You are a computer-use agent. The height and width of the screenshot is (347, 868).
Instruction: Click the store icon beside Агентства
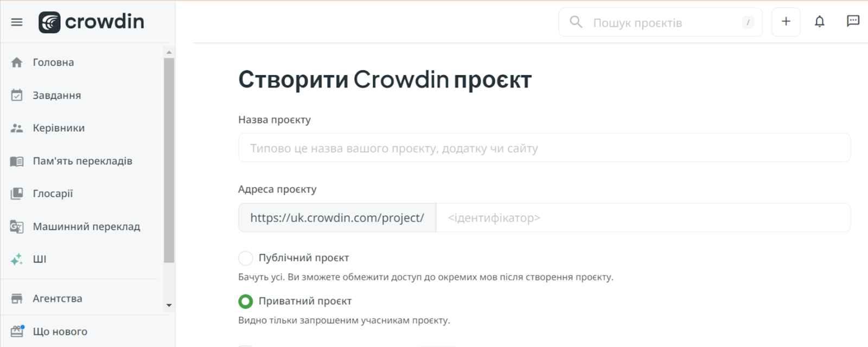[17, 299]
